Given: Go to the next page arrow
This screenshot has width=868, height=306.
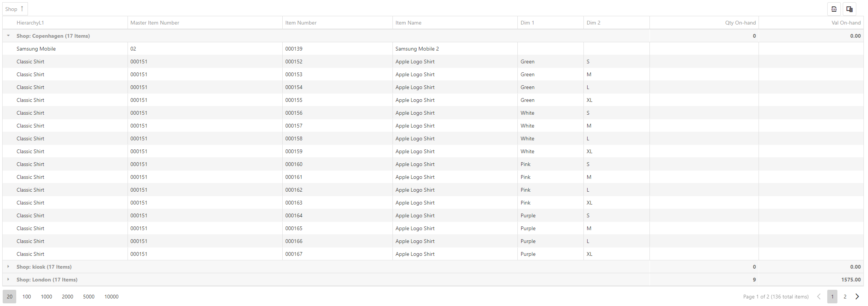Looking at the screenshot, I should [x=857, y=297].
